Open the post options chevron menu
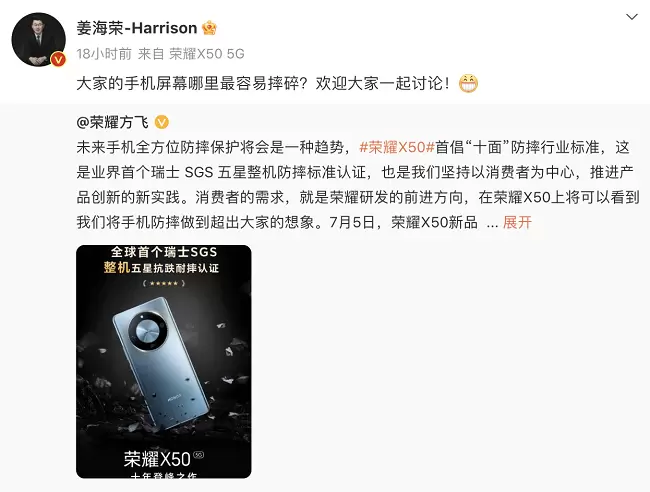The width and height of the screenshot is (650, 492). [632, 17]
